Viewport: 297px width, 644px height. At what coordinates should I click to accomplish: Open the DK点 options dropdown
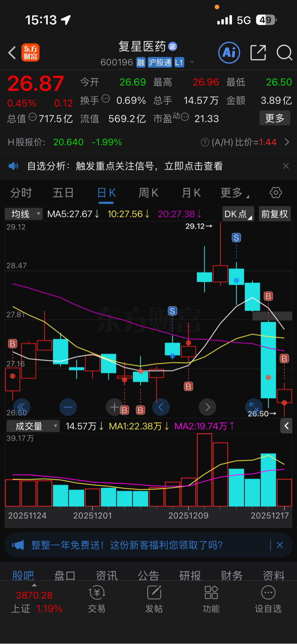pos(238,214)
